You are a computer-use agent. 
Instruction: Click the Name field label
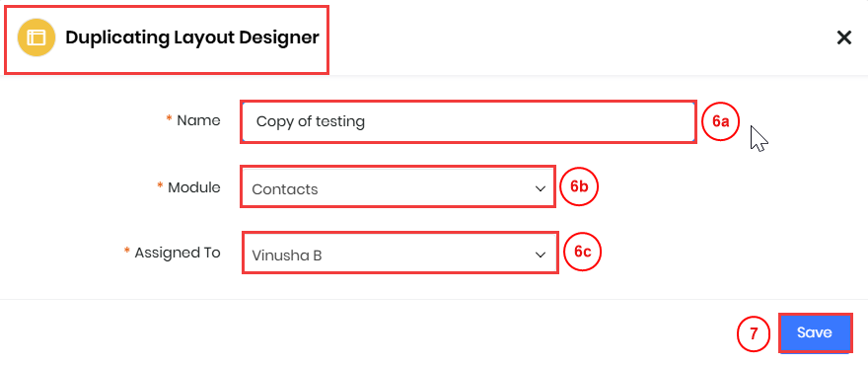pyautogui.click(x=198, y=120)
